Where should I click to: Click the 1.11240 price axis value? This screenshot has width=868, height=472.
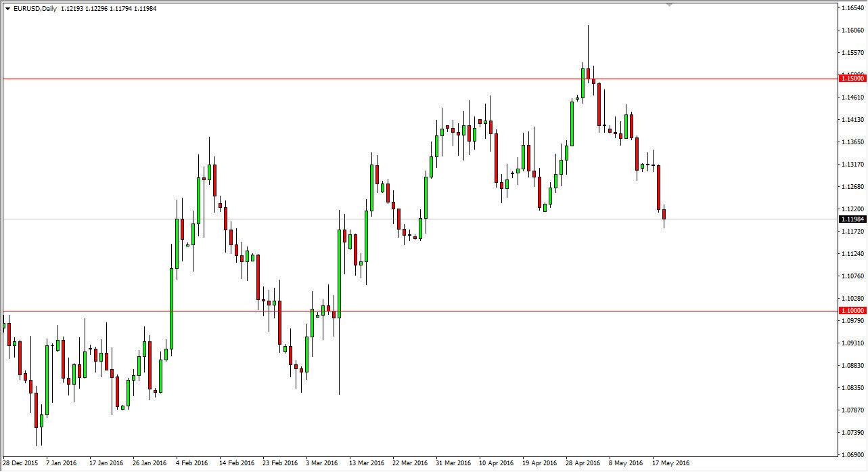[x=852, y=254]
